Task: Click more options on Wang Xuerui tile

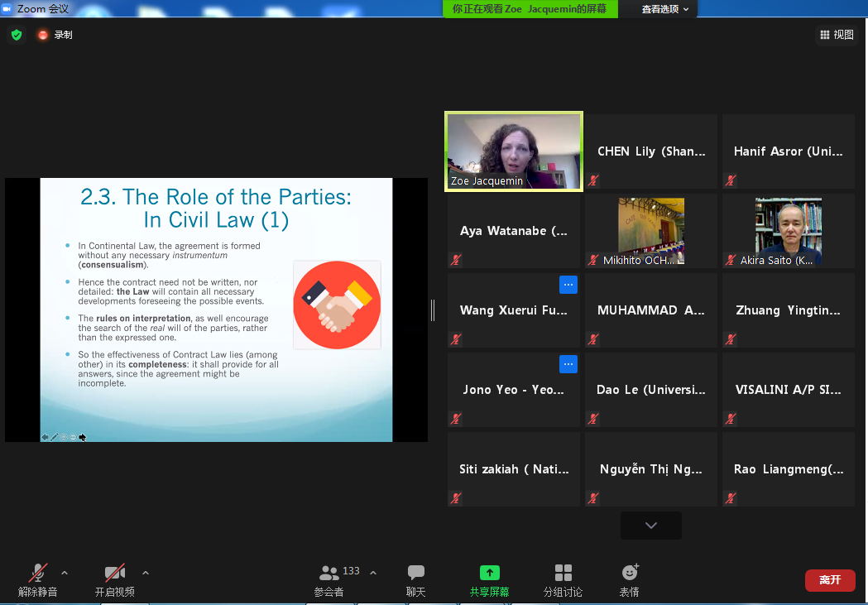Action: [568, 285]
